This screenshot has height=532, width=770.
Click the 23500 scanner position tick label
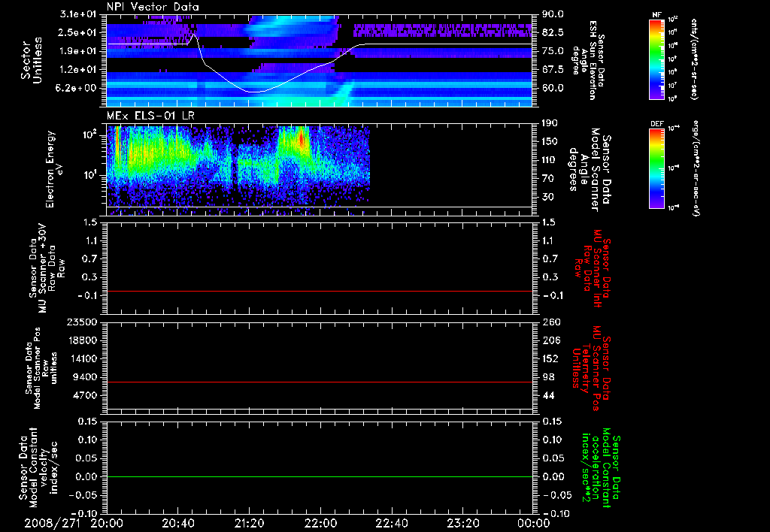click(81, 322)
